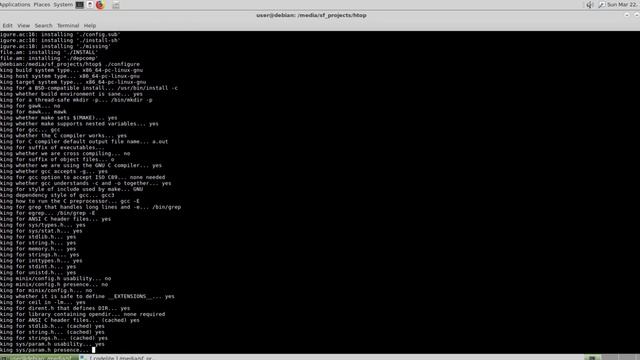The image size is (640, 360).
Task: Click line 'minix/config.h presence... no'
Action: (x=54, y=284)
